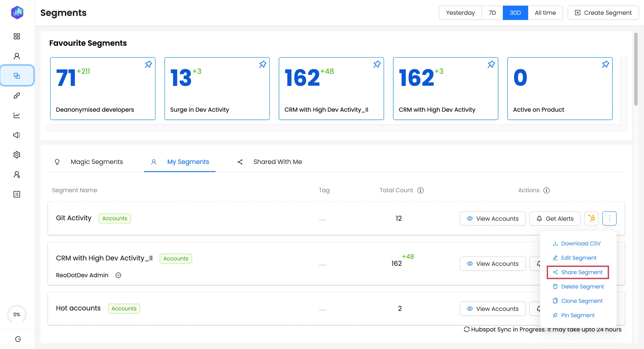Unpin the Surge in Dev Activity card
Image resolution: width=644 pixels, height=349 pixels.
tap(262, 64)
